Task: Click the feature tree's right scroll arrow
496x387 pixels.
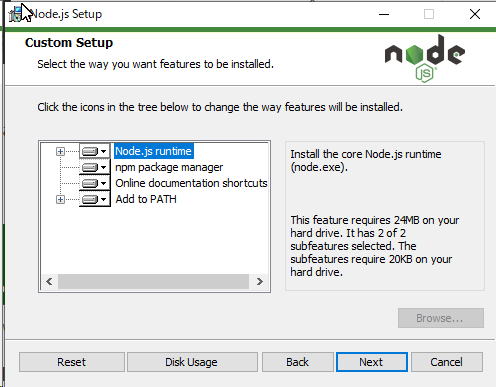Action: (260, 282)
